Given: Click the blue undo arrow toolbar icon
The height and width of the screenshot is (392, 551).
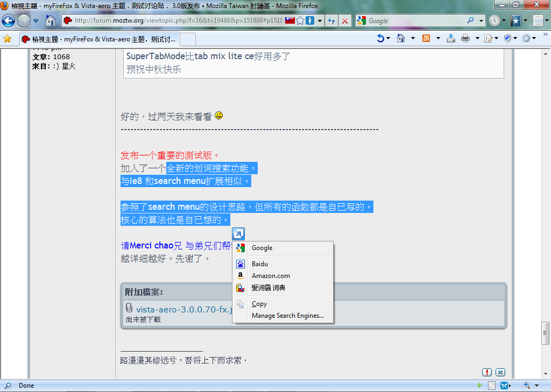Looking at the screenshot, I should pos(380,38).
